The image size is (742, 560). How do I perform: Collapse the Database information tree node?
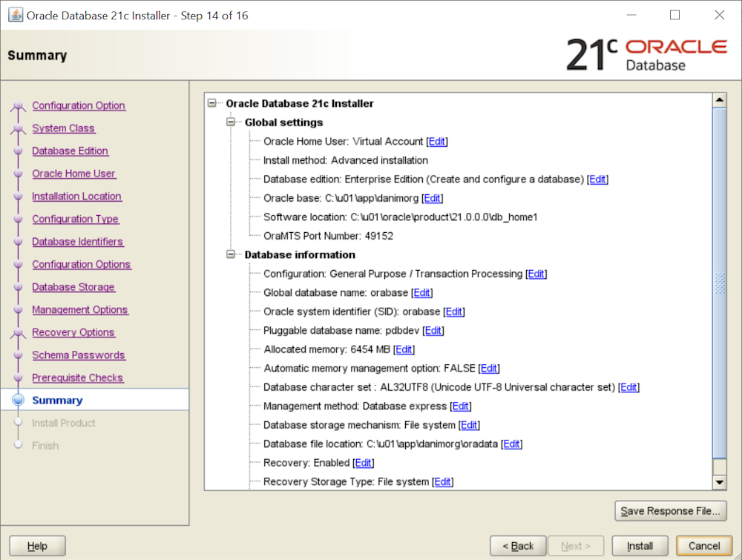(x=231, y=254)
